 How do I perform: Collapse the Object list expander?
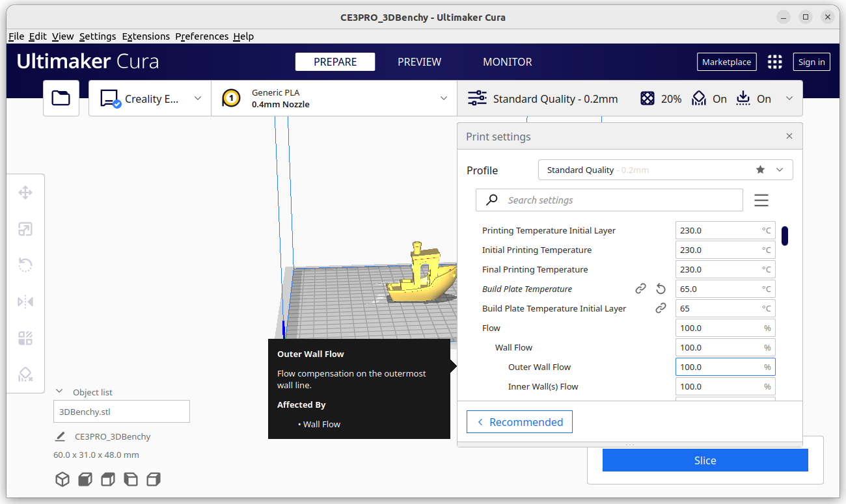[x=59, y=391]
